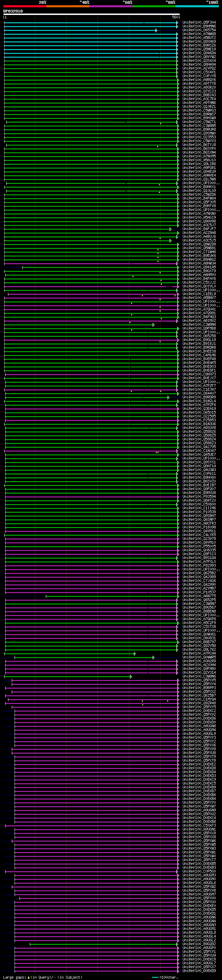
Task: Select the UniRef100_Q5PXT7 label
Action: tap(199, 860)
